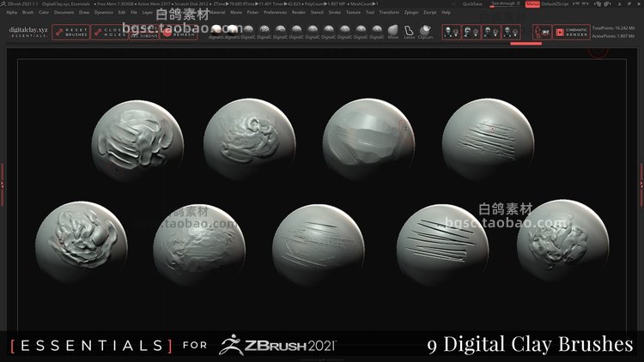Open the Alpha menu
This screenshot has height=362, width=644.
pyautogui.click(x=11, y=12)
